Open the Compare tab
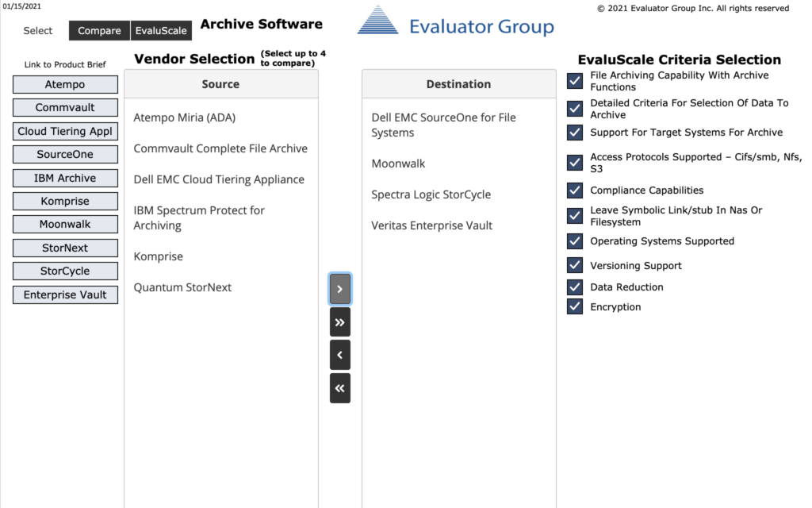The image size is (812, 508). pos(99,31)
